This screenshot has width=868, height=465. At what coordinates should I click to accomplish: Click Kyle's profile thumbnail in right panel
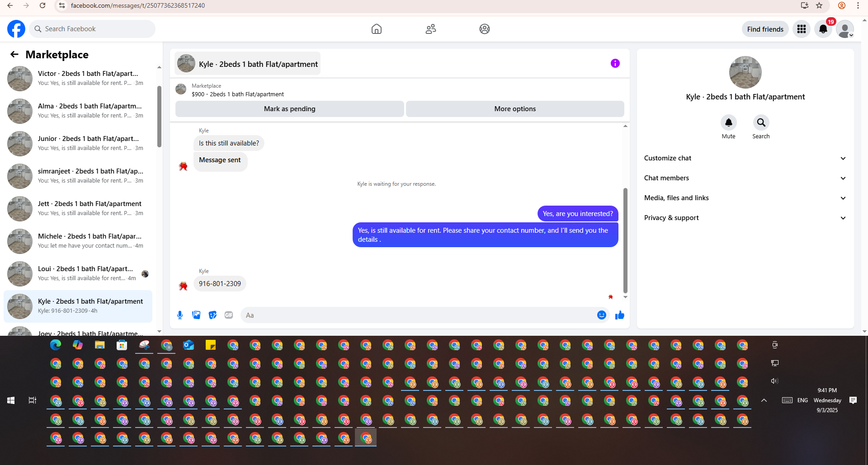click(x=745, y=72)
